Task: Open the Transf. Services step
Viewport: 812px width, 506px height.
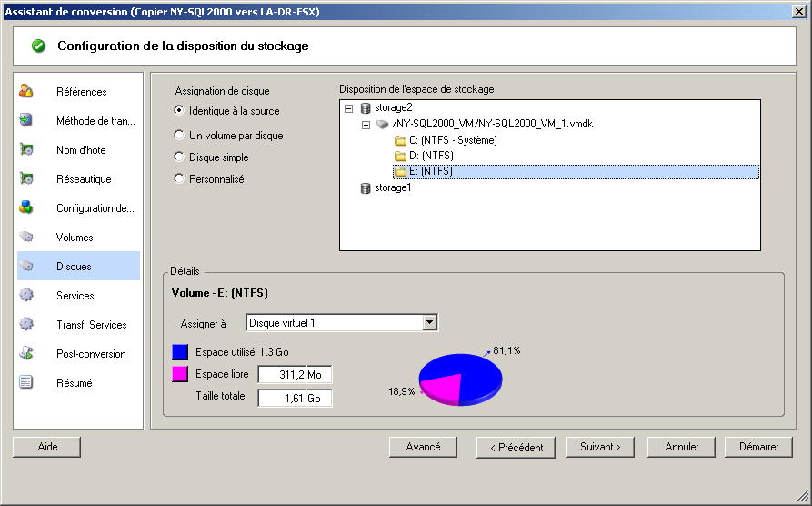Action: coord(92,325)
